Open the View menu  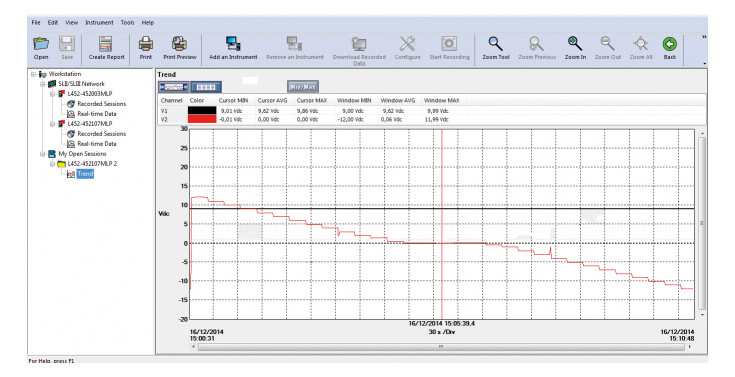[71, 23]
